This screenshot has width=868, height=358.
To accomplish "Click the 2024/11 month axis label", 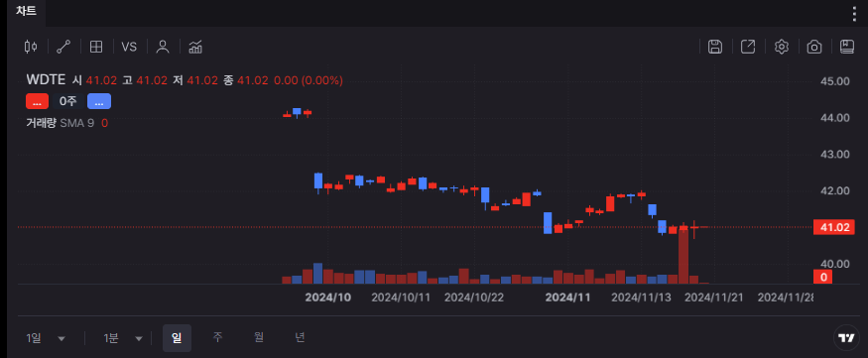I will pyautogui.click(x=568, y=298).
